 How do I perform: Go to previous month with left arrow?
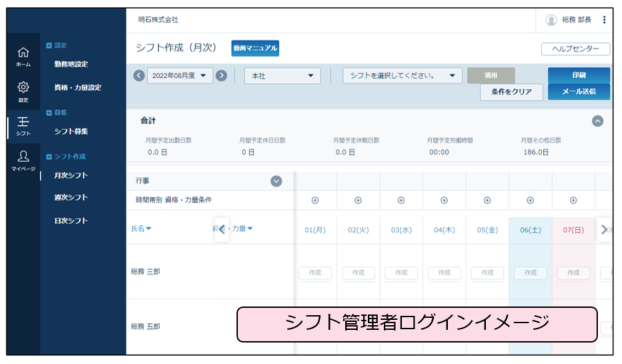(139, 75)
